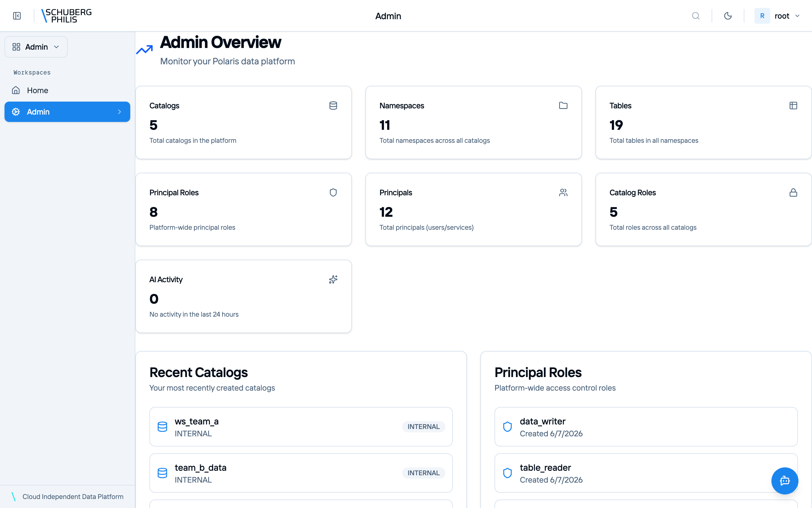Open the search icon in header
Image resolution: width=812 pixels, height=508 pixels.
pos(696,16)
